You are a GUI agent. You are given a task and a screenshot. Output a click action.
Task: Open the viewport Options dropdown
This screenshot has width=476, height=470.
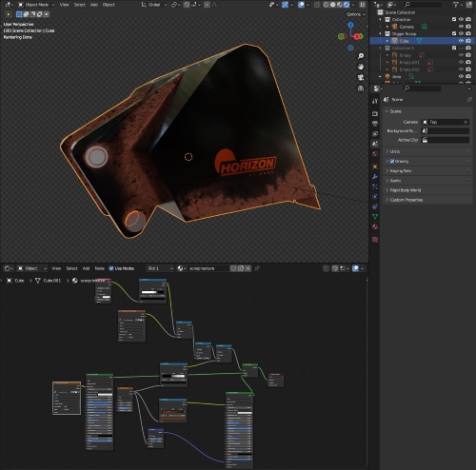[356, 14]
